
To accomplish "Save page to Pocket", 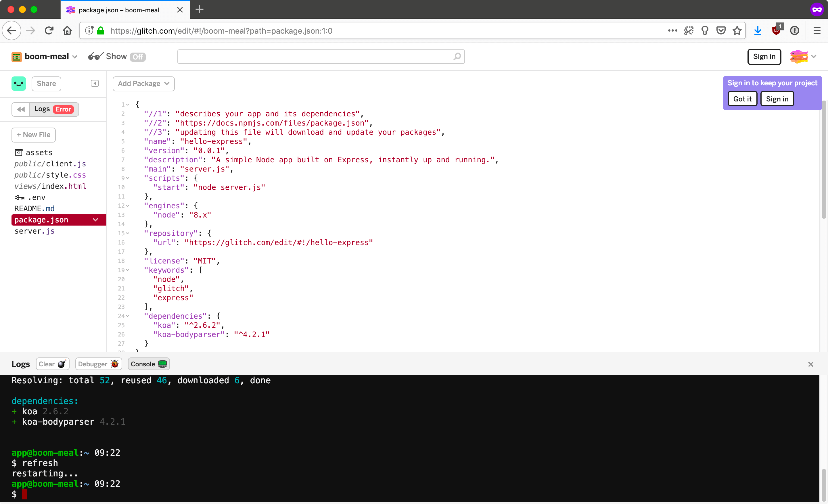I will pos(721,30).
